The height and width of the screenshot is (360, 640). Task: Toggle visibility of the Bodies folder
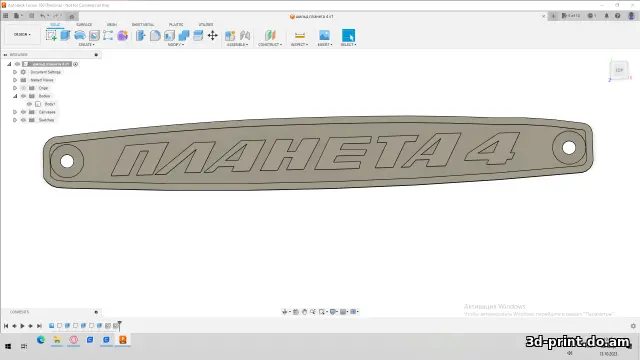point(23,96)
